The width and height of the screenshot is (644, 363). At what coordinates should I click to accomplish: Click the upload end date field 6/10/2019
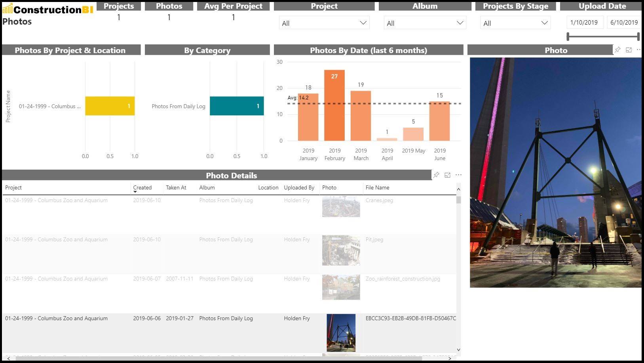(x=624, y=23)
